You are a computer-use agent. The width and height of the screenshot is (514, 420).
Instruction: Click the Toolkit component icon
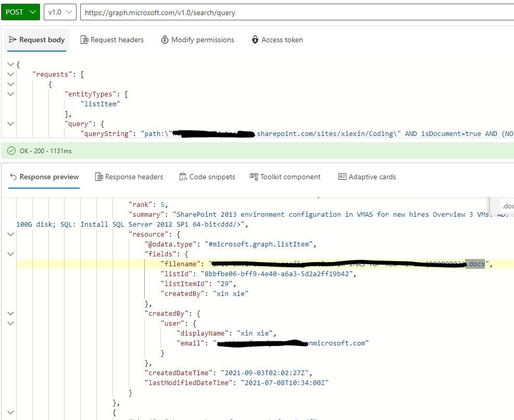click(255, 177)
